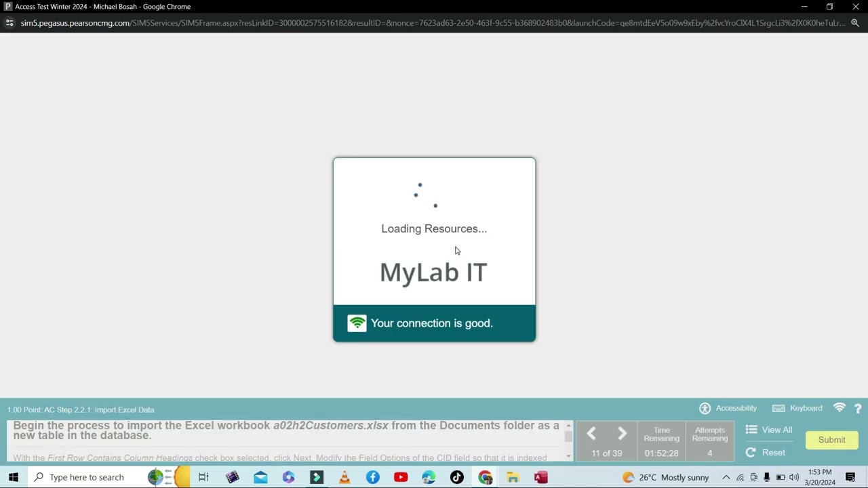Open the Keyboard shortcuts panel

(x=797, y=408)
